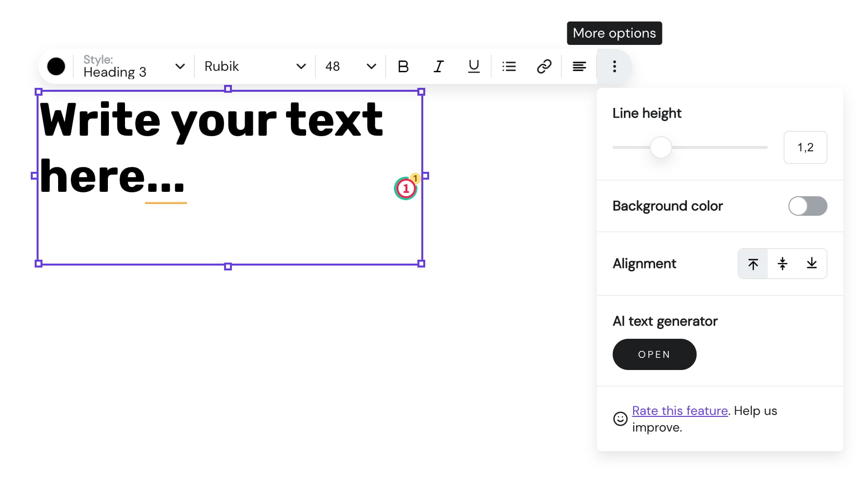Enable the Background color switch
The width and height of the screenshot is (868, 494).
[x=807, y=206]
